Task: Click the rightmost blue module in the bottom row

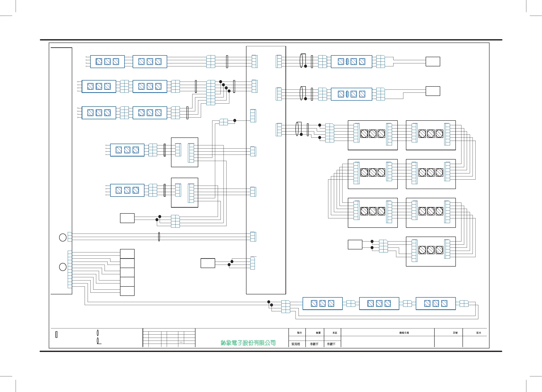Action: click(435, 303)
